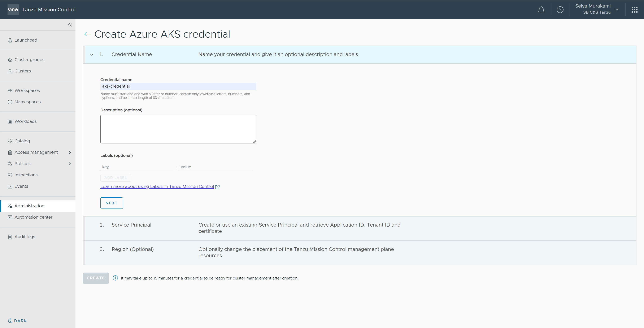
Task: Expand the Policies submenu arrow
Action: [70, 164]
